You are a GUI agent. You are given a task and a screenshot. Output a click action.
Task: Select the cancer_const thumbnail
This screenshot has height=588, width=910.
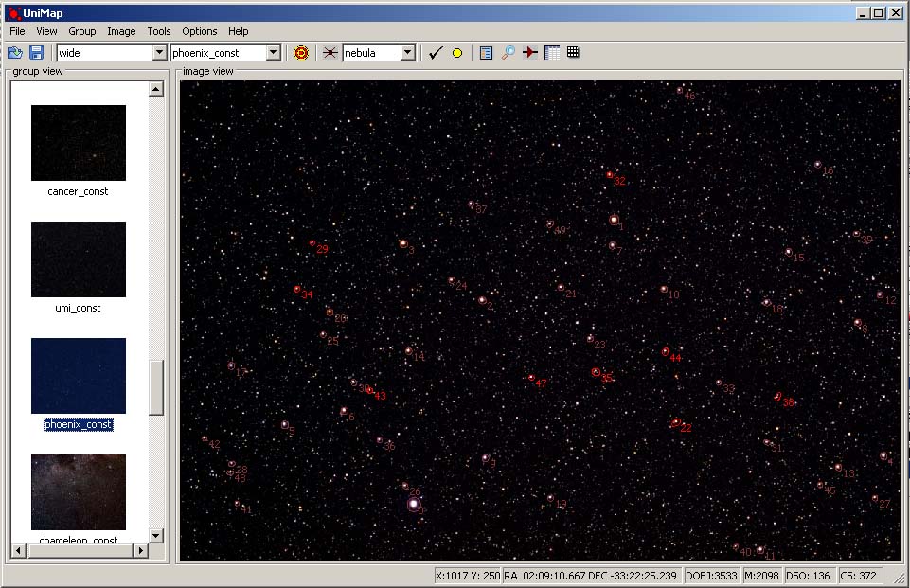point(79,143)
